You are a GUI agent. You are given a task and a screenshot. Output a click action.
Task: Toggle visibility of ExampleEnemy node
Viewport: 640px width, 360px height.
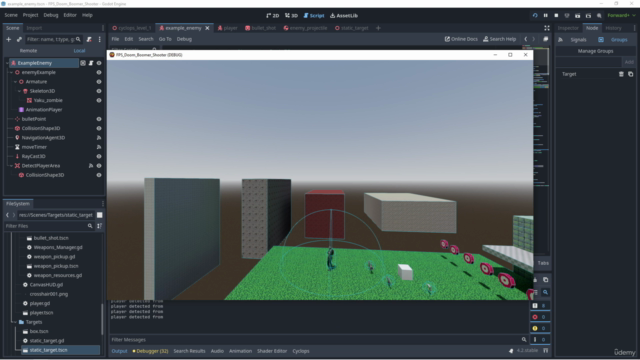[99, 63]
